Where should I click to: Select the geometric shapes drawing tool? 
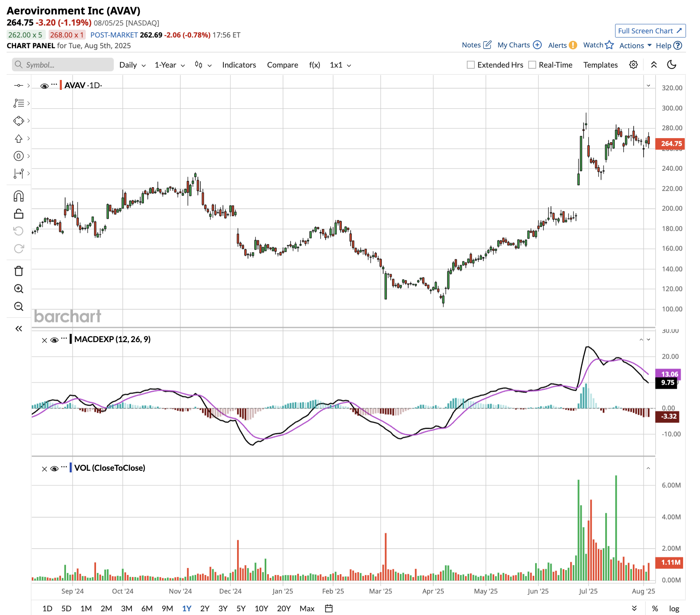19,121
